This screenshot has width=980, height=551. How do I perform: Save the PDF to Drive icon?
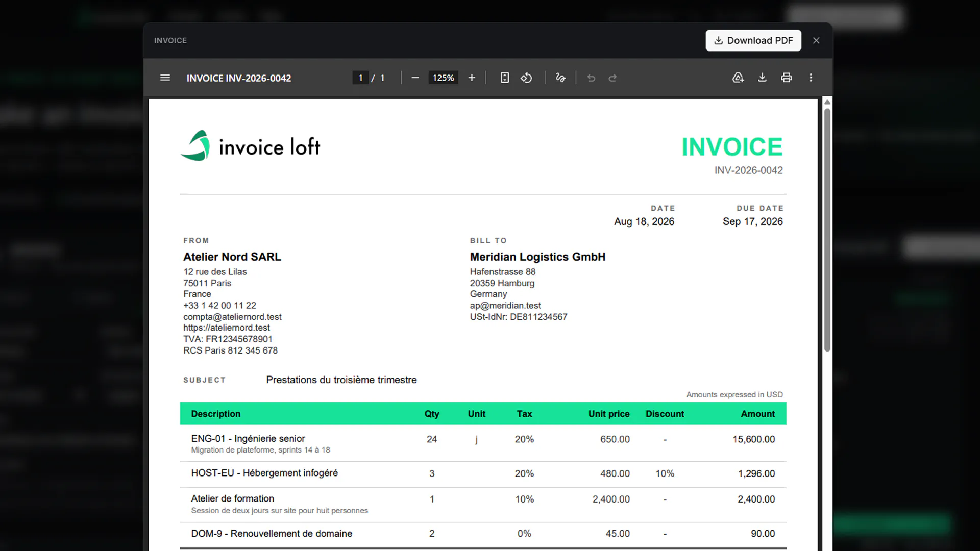point(738,78)
